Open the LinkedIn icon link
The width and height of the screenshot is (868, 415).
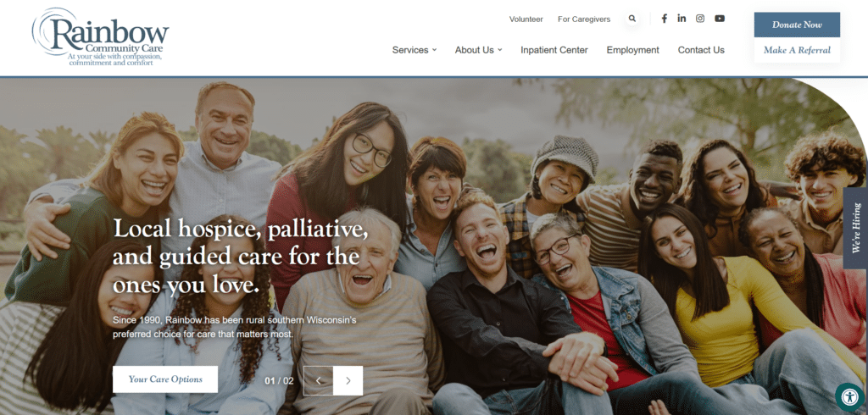click(682, 19)
